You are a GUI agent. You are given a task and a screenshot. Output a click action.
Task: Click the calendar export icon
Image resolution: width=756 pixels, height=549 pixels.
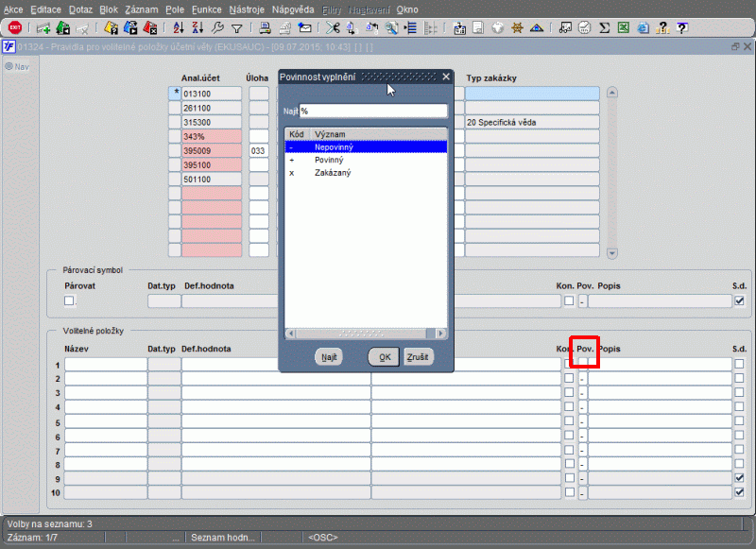pos(459,28)
